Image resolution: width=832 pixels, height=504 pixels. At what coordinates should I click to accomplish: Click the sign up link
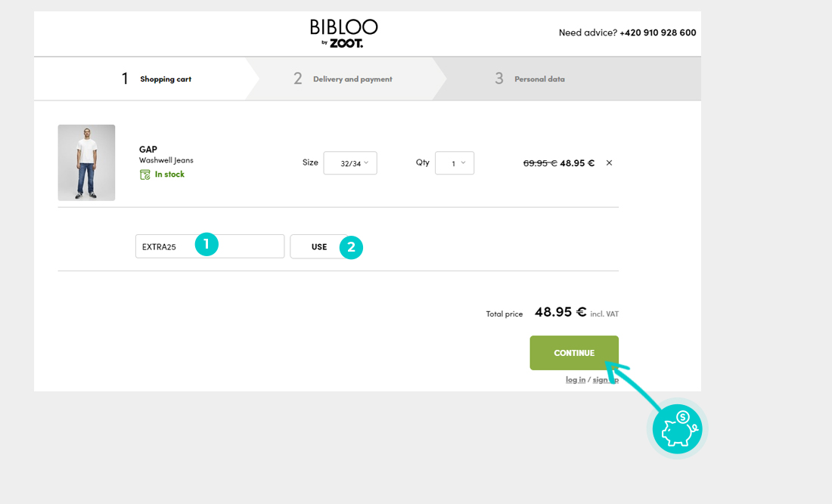pos(604,379)
